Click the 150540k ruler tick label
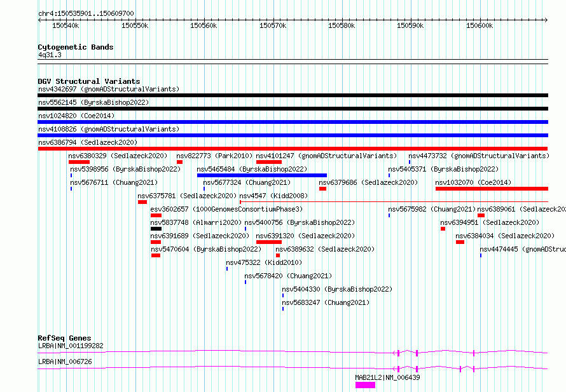The image size is (566, 392). point(66,25)
